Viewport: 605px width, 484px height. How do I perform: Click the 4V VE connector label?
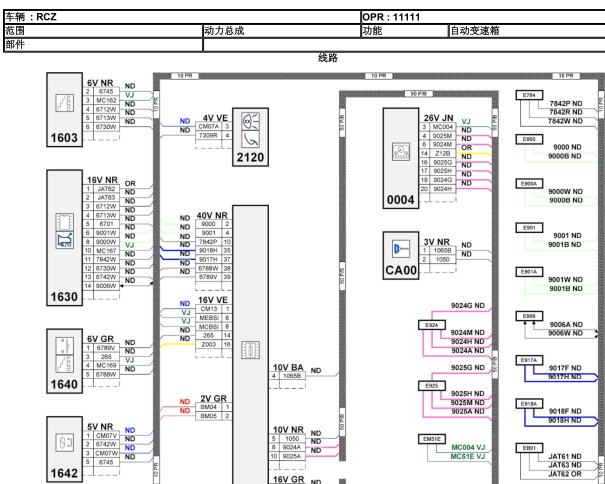tap(215, 118)
